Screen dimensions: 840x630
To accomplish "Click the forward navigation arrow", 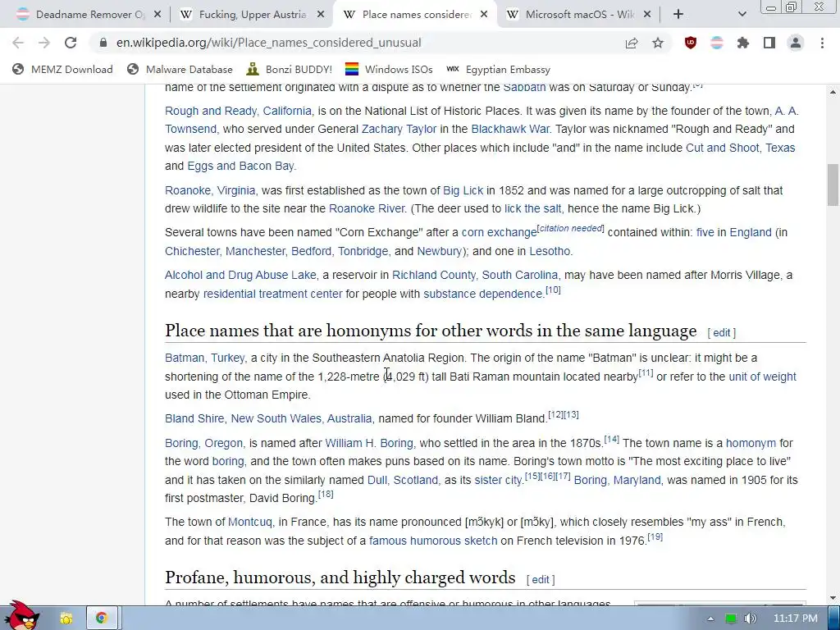I will pos(44,43).
